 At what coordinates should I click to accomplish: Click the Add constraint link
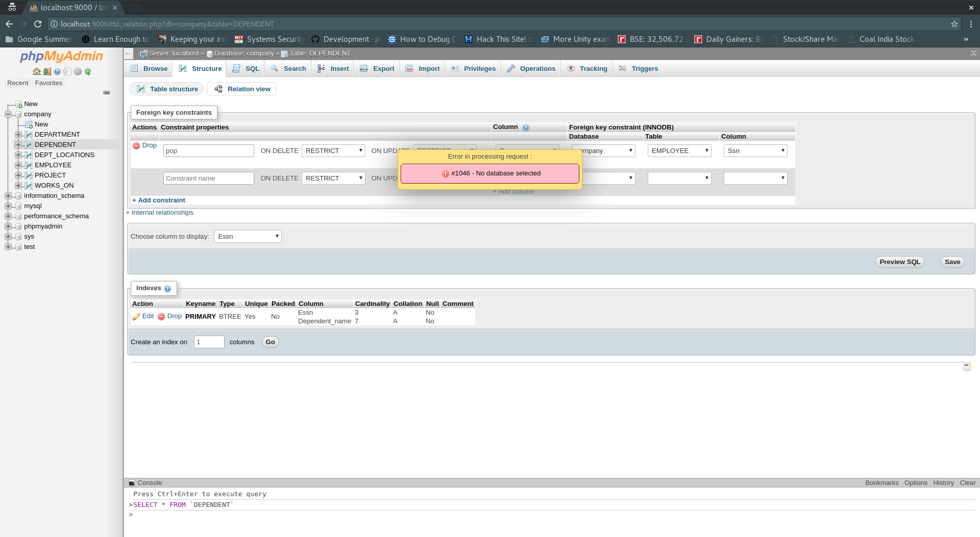pyautogui.click(x=158, y=200)
